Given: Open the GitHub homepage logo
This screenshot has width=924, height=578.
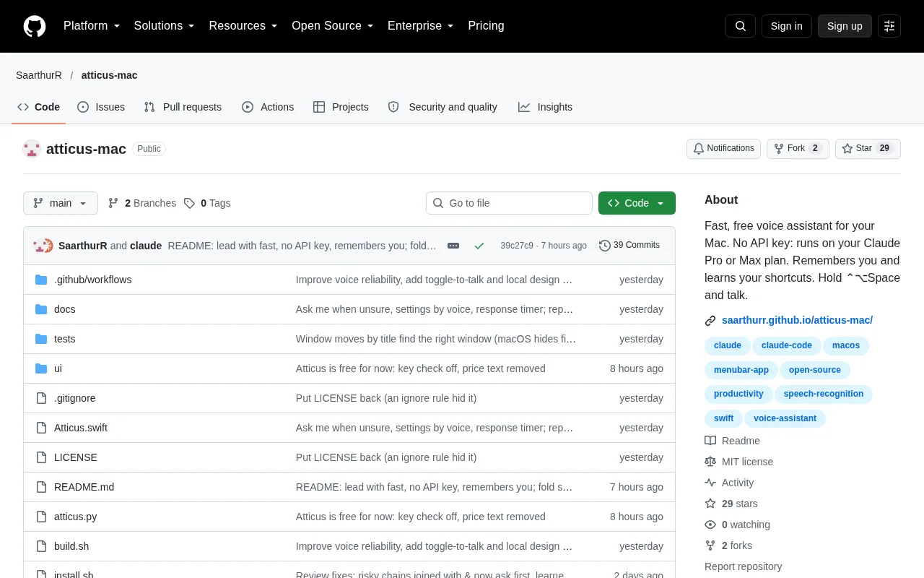Looking at the screenshot, I should pos(35,26).
